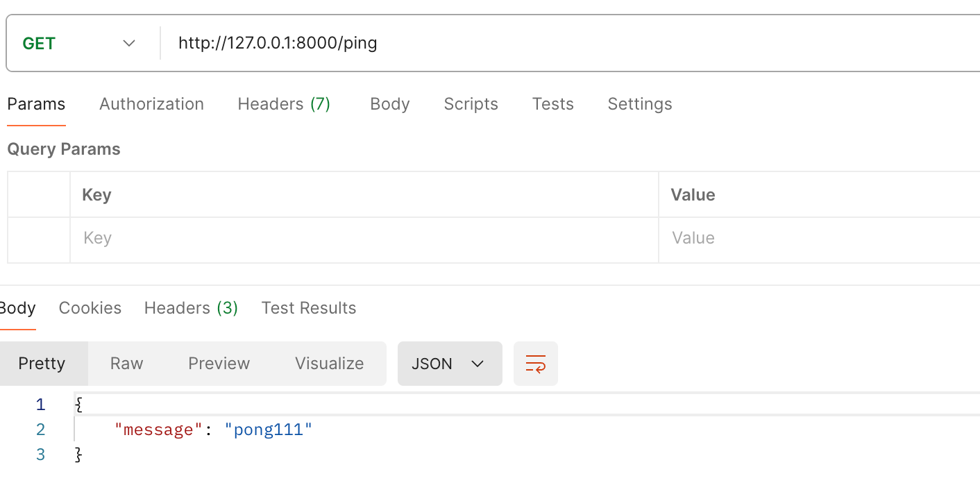
Task: Click the Key input under Query Params
Action: click(x=278, y=238)
